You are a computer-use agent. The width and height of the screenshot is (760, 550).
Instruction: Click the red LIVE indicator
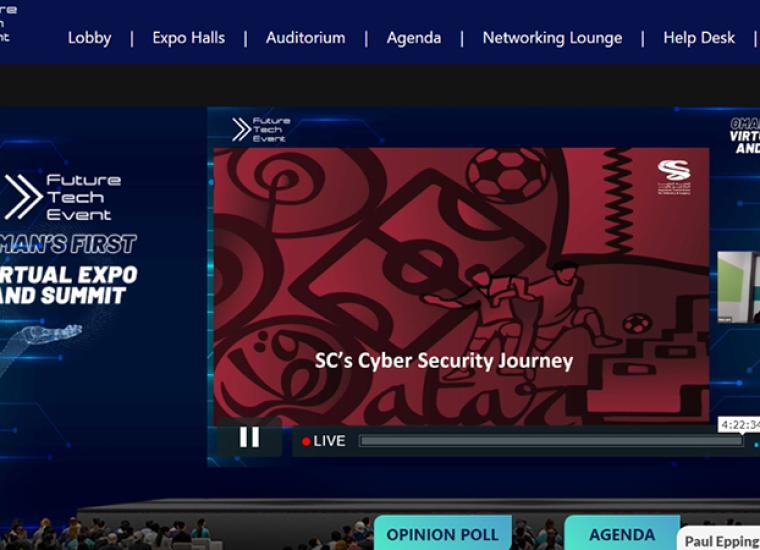(x=324, y=441)
